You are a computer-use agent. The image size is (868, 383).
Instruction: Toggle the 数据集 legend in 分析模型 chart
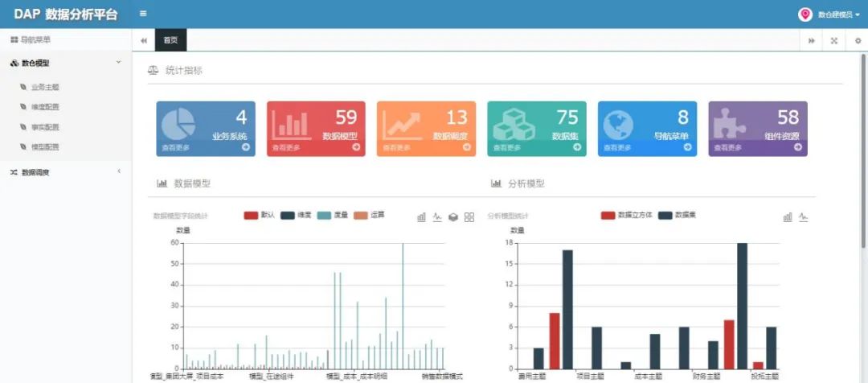point(677,215)
